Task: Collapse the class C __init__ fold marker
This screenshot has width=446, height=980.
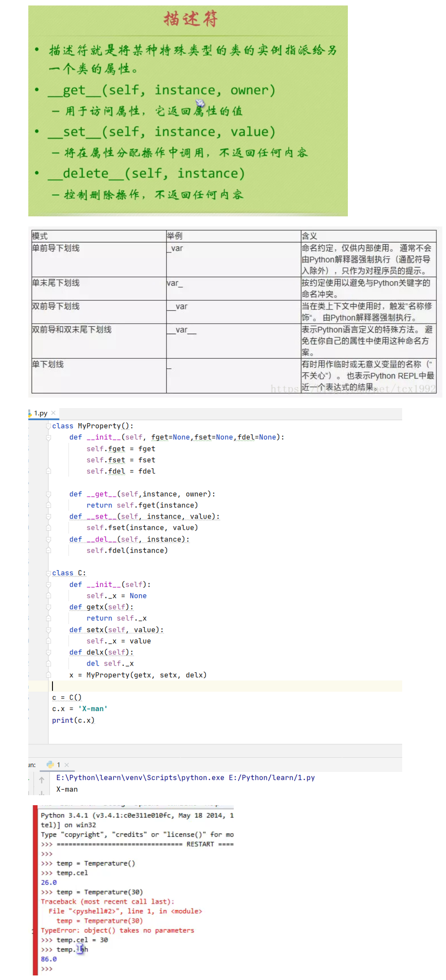Action: tap(48, 584)
